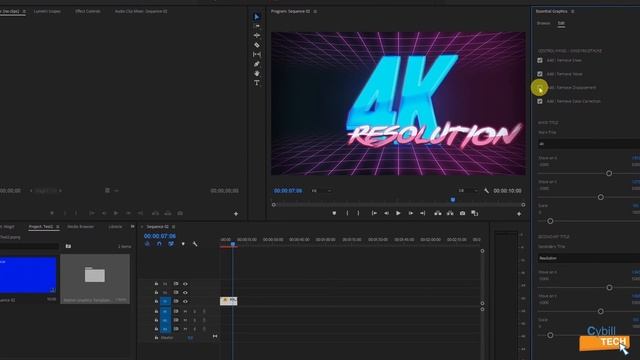Select the Track Select Forward tool
This screenshot has width=640, height=360.
click(x=257, y=26)
